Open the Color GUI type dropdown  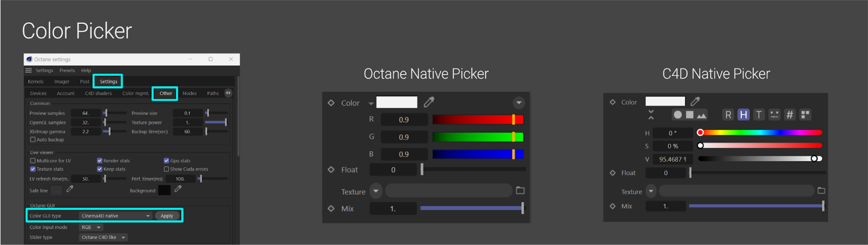[116, 216]
